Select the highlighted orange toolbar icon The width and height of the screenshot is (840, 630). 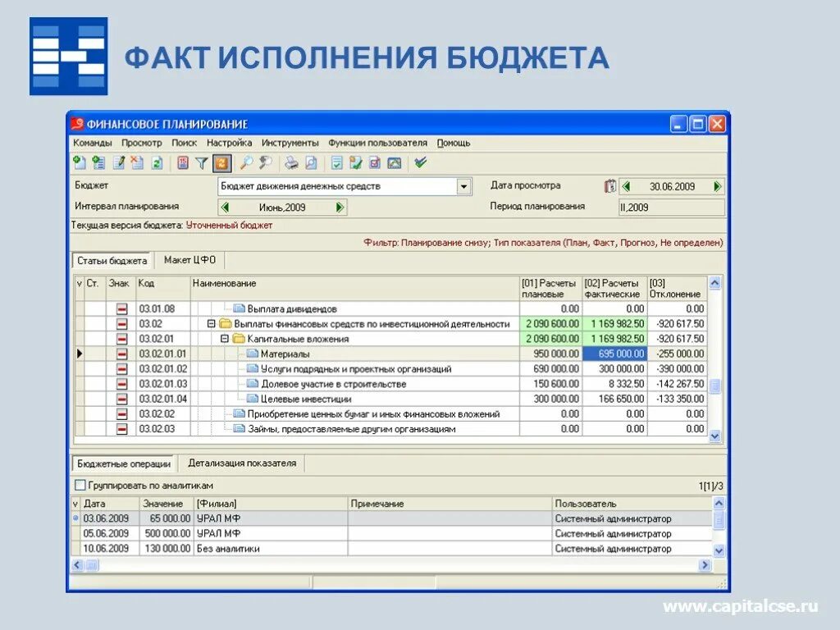coord(221,163)
